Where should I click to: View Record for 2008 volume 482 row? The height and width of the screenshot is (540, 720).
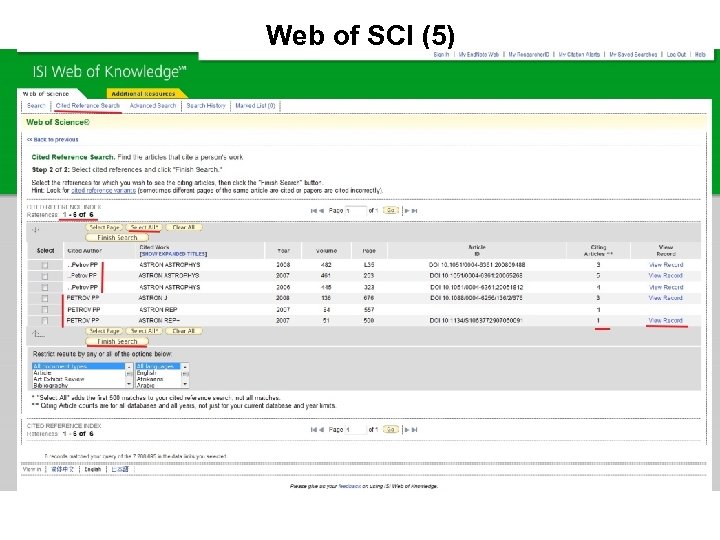[666, 265]
